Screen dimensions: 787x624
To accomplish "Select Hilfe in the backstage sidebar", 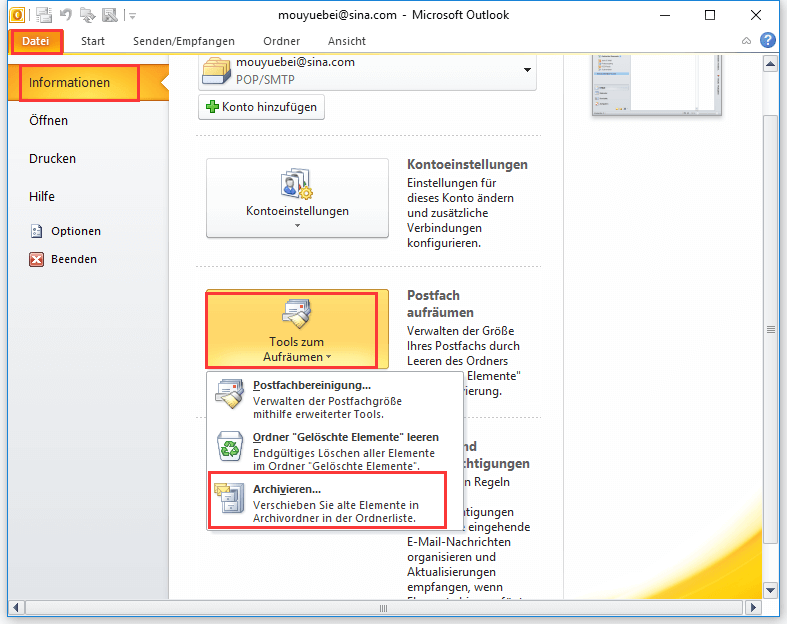I will pyautogui.click(x=42, y=197).
